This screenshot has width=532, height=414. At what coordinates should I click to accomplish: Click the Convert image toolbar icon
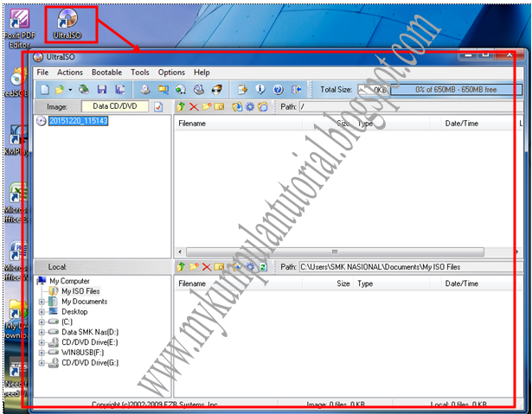[181, 90]
